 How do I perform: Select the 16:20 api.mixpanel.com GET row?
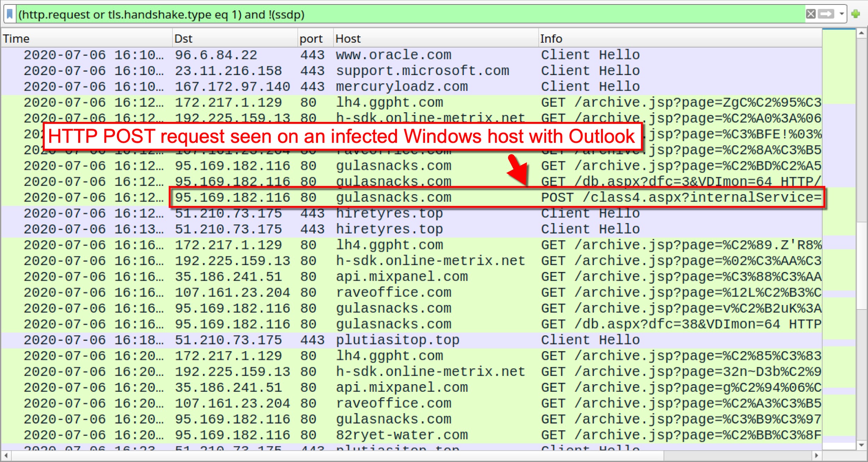[411, 388]
